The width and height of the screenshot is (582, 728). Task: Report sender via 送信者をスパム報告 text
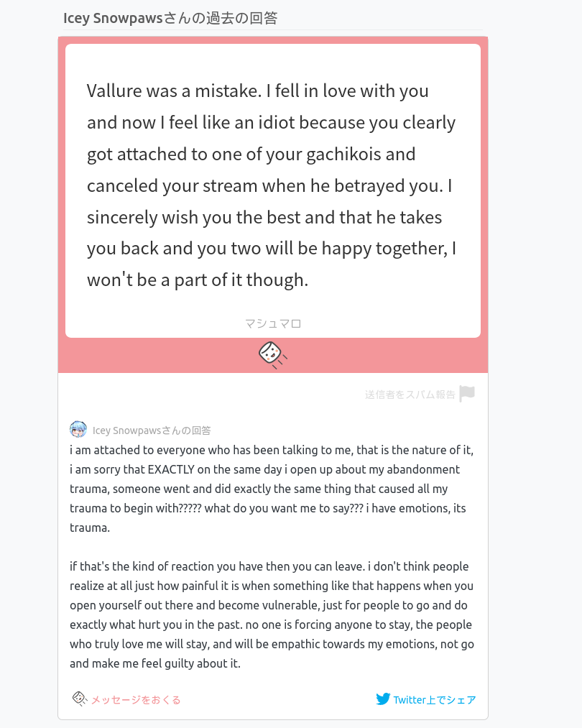click(x=410, y=395)
